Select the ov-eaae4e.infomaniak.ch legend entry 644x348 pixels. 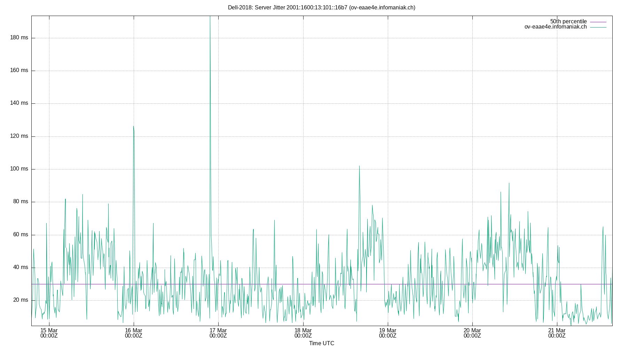point(555,26)
